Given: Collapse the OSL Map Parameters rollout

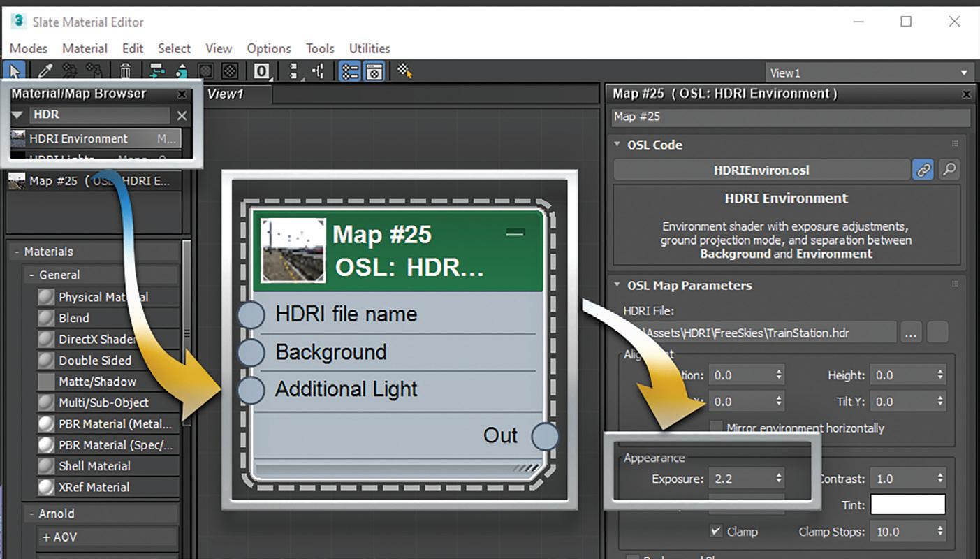Looking at the screenshot, I should pyautogui.click(x=617, y=285).
